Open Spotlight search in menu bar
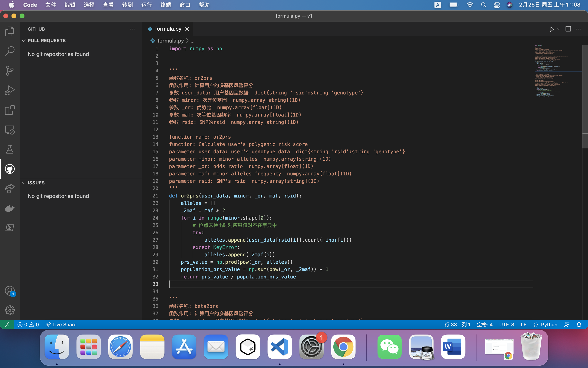 483,5
